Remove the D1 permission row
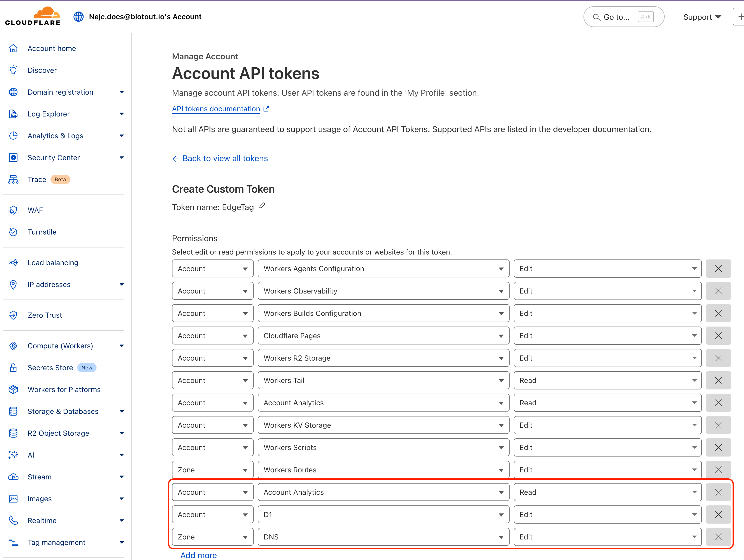This screenshot has height=560, width=744. click(718, 514)
